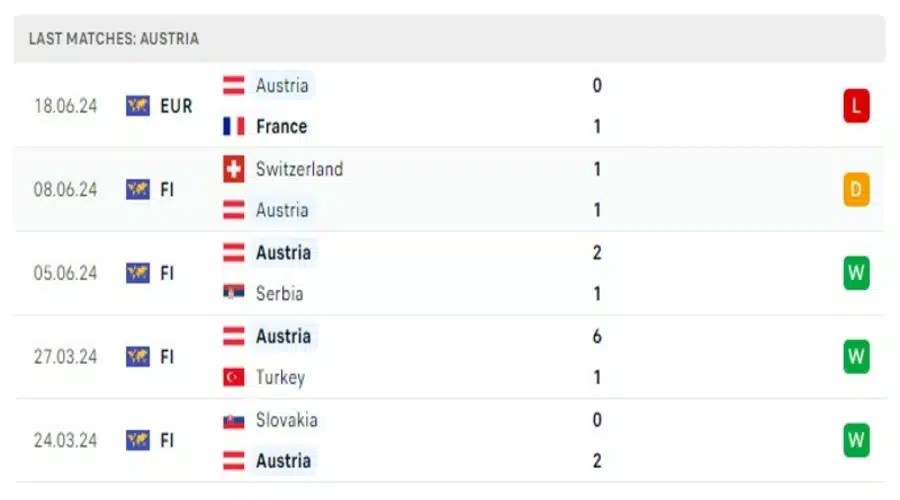Viewport: 900px width, 500px height.
Task: Select the 18.06.24 match row date
Action: coord(65,106)
